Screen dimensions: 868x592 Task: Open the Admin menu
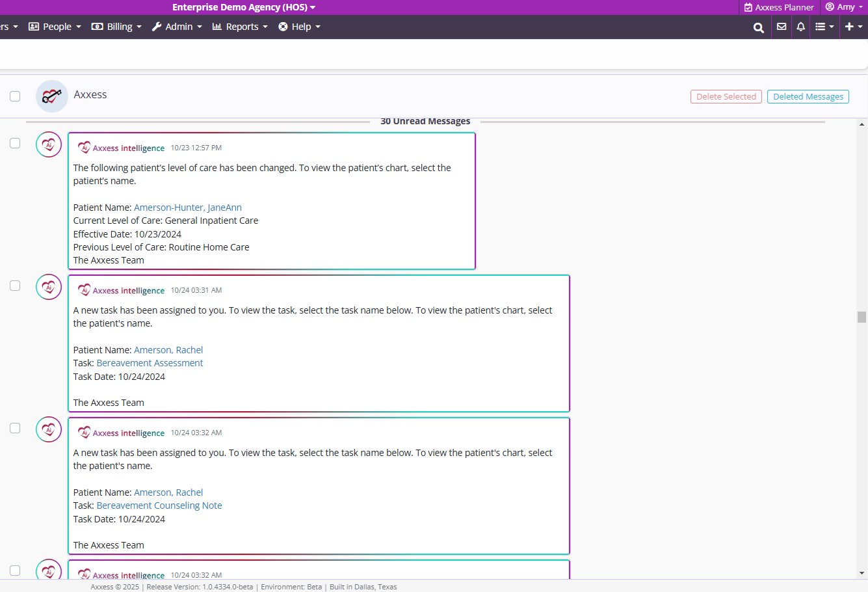coord(177,27)
